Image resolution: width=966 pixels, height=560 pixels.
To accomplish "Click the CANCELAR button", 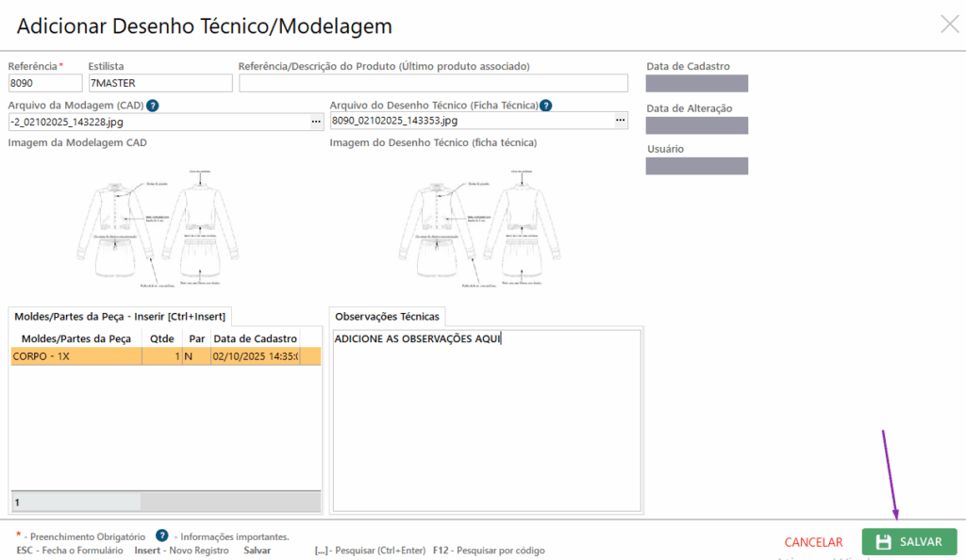I will (x=813, y=542).
